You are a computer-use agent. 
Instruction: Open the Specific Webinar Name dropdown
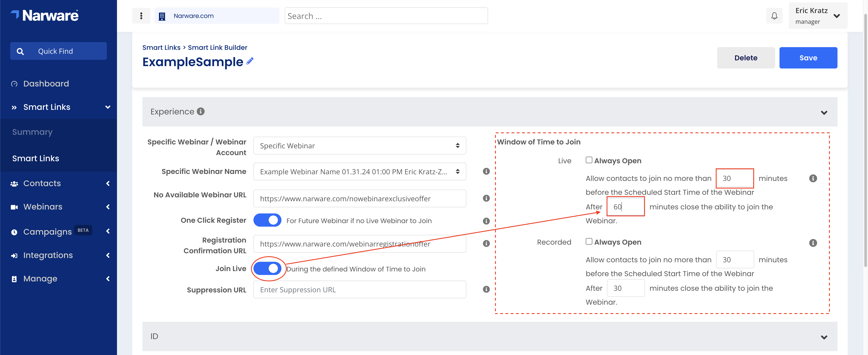tap(360, 171)
